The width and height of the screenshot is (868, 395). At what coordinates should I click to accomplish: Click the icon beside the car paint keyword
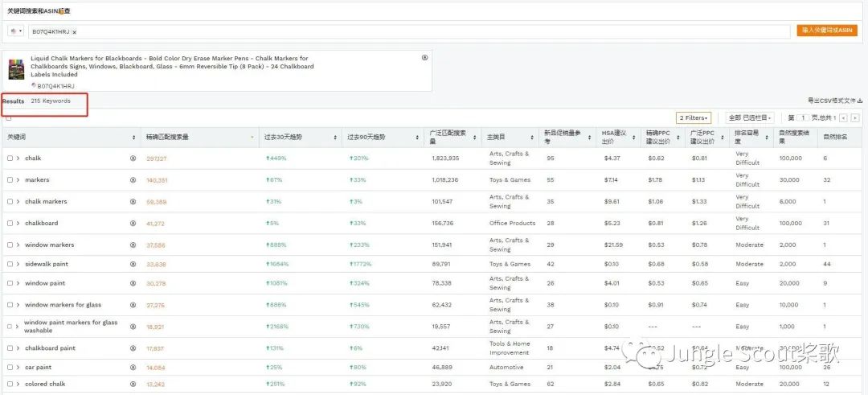[x=133, y=367]
